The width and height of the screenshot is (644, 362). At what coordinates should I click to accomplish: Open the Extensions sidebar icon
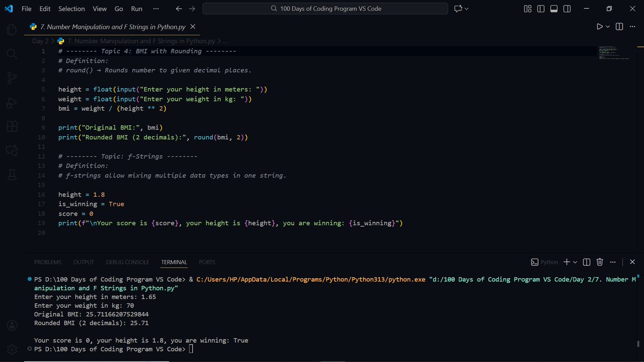pyautogui.click(x=11, y=126)
